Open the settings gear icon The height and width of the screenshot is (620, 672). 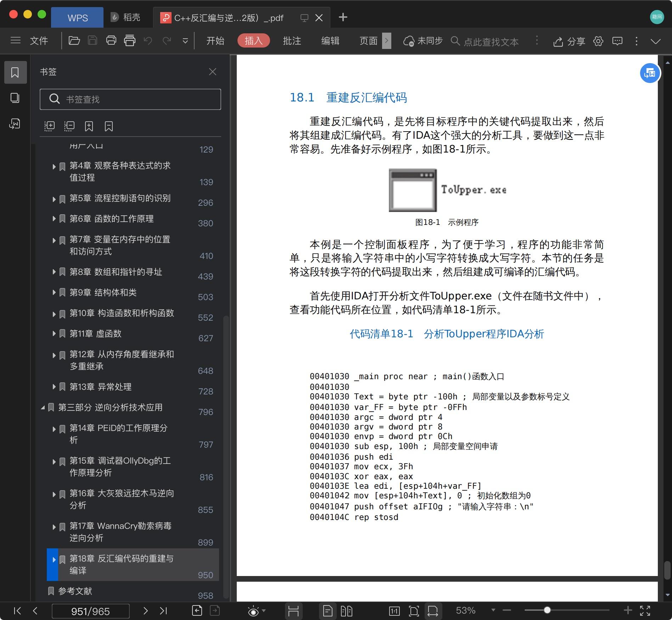point(598,41)
